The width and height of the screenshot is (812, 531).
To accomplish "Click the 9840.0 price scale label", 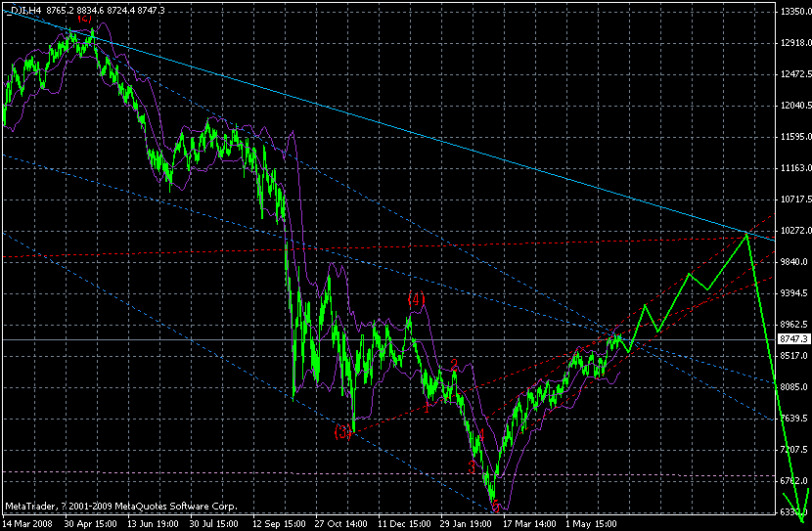I will 793,262.
